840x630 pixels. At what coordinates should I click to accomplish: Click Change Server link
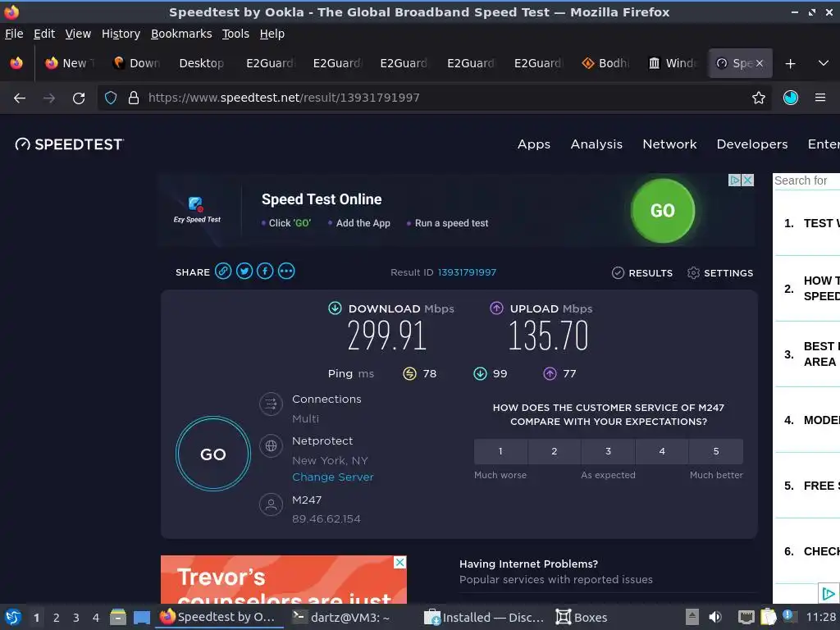pyautogui.click(x=333, y=477)
